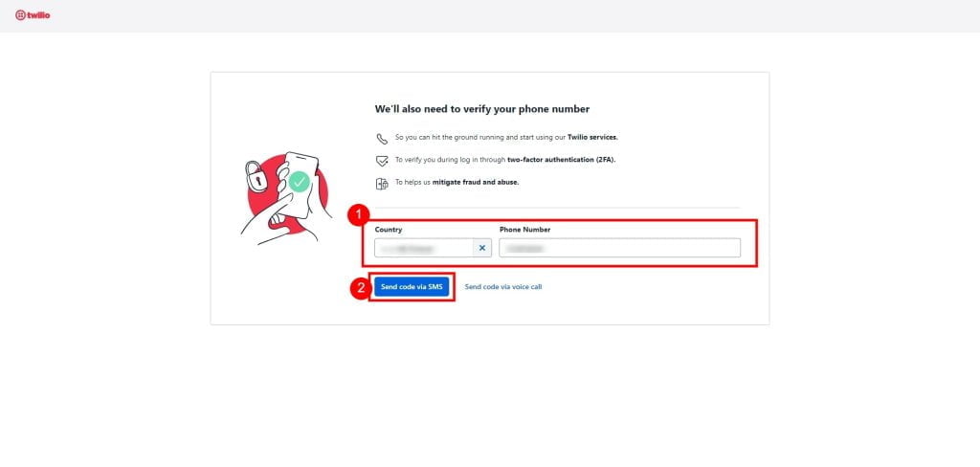Click the padlock in the illustration
This screenshot has height=467, width=980.
click(x=256, y=175)
